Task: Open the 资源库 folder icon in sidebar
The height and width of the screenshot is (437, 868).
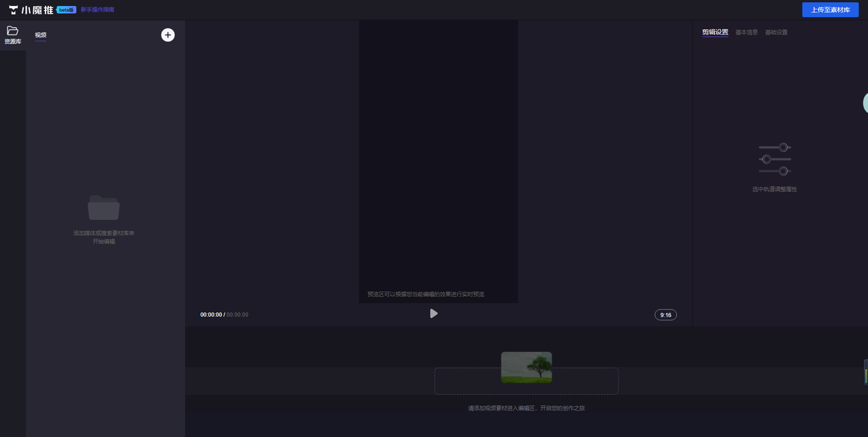Action: [x=12, y=31]
